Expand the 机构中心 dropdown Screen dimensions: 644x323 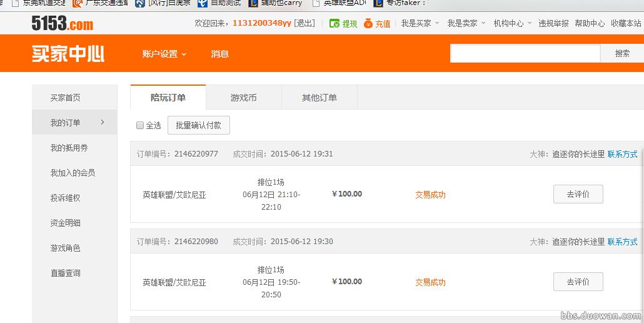[513, 23]
